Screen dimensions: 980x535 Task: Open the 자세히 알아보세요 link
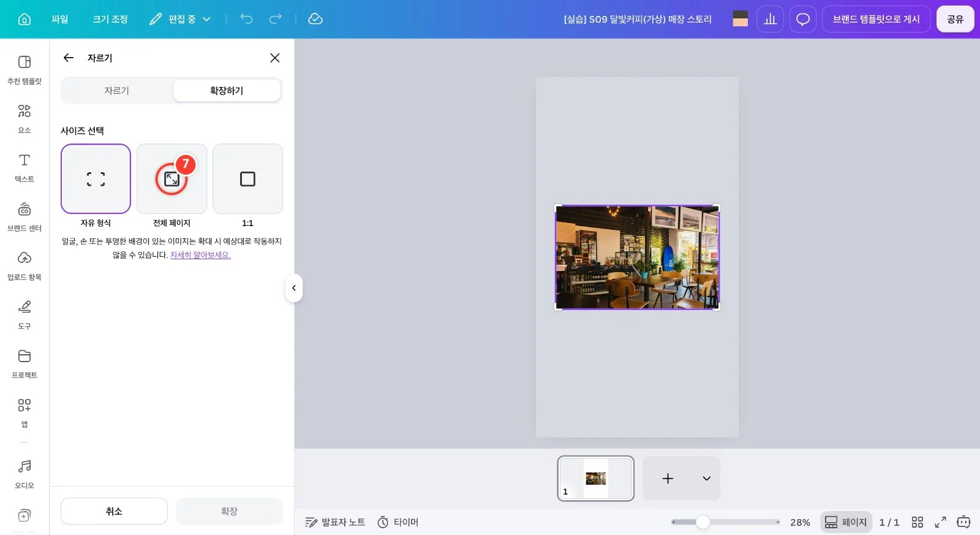[x=200, y=255]
